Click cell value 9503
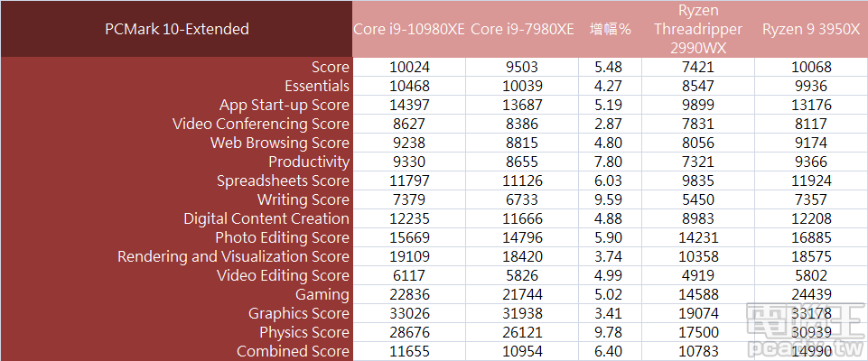 [x=522, y=68]
